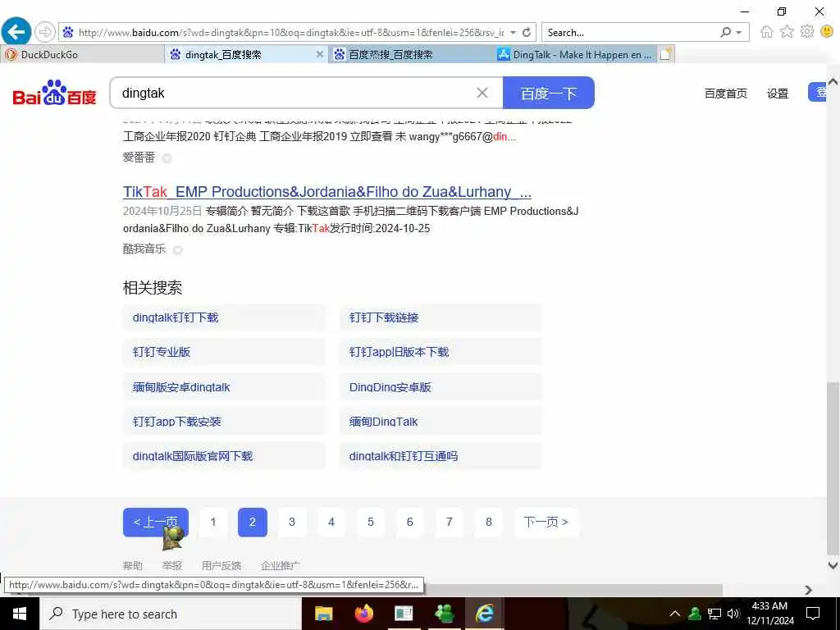840x630 pixels.
Task: Go to previous page with 上一页 button
Action: [155, 522]
